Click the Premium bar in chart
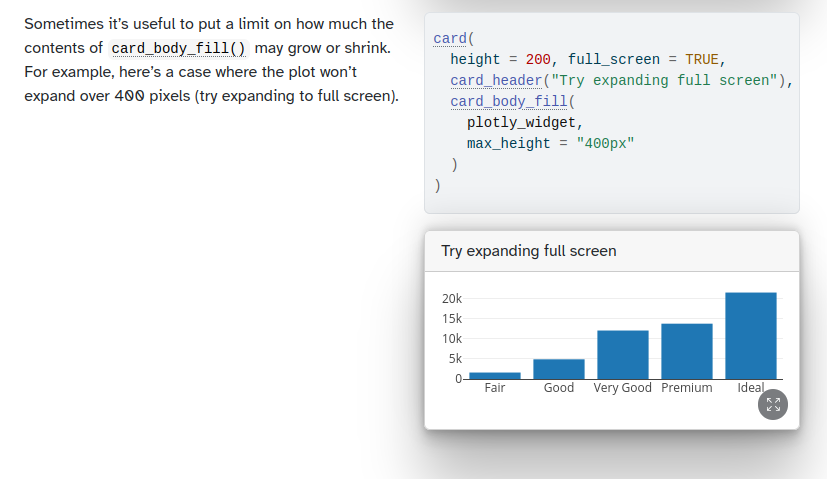827x479 pixels. point(687,351)
